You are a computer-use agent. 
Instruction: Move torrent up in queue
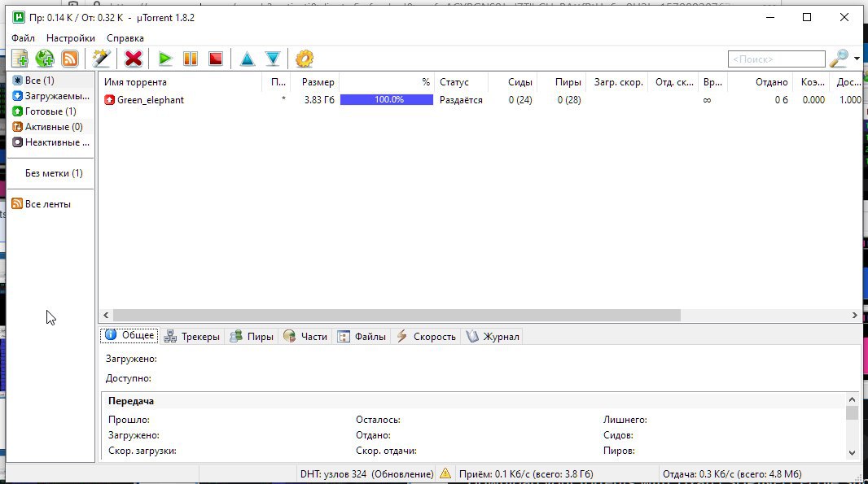(248, 59)
